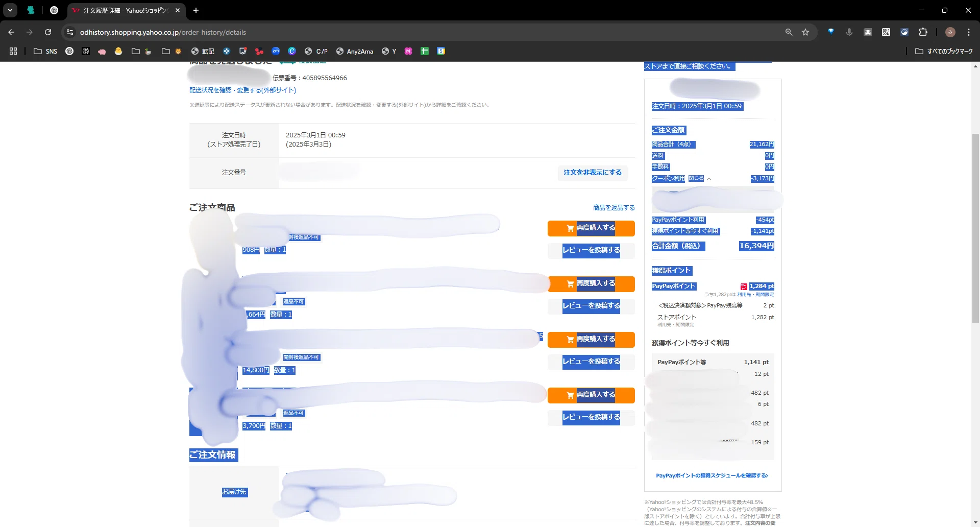Bookmark this page with the star icon
980x527 pixels.
coord(805,32)
